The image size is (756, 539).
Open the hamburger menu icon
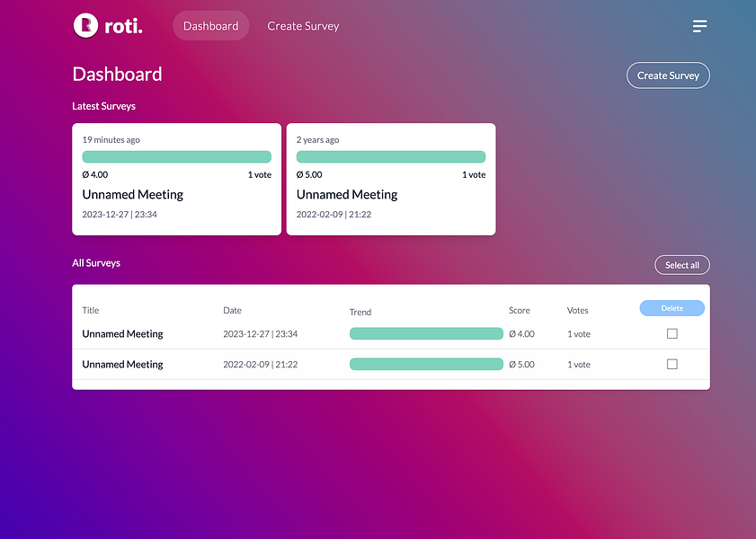[x=699, y=25]
